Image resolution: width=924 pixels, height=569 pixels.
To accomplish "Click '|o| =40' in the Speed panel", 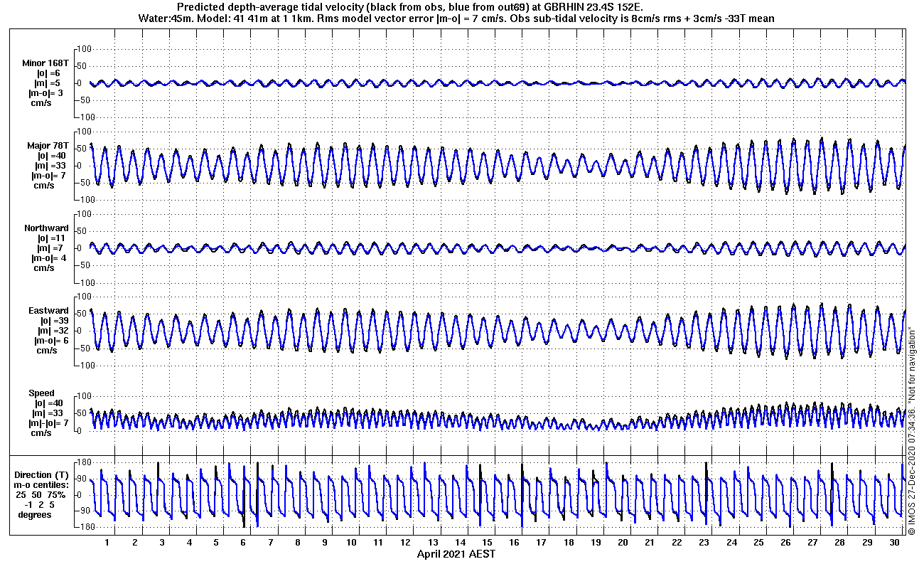I will [x=49, y=403].
